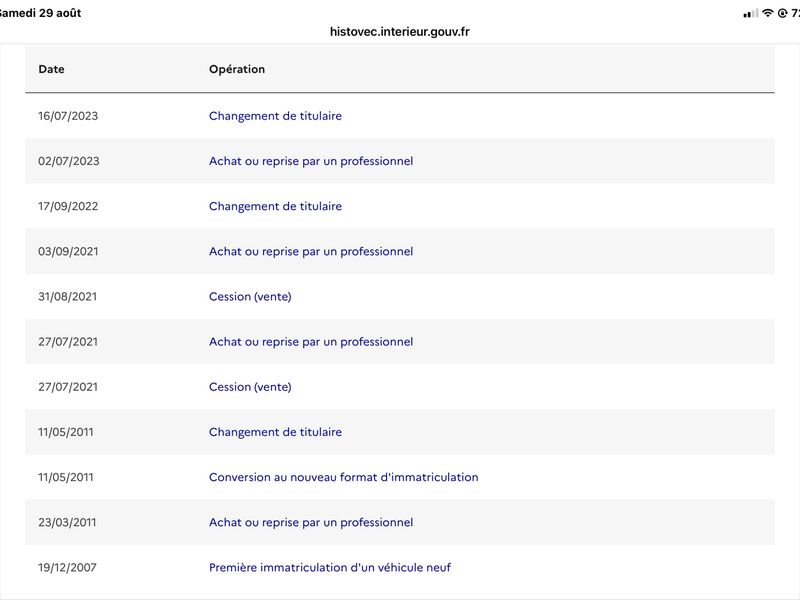Click the Date column header

tap(52, 69)
